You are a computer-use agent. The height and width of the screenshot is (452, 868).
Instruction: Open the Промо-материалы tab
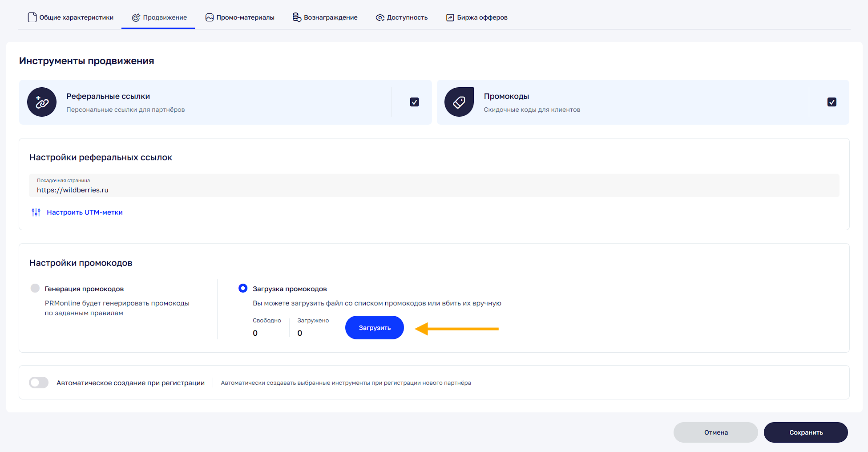[x=245, y=17]
